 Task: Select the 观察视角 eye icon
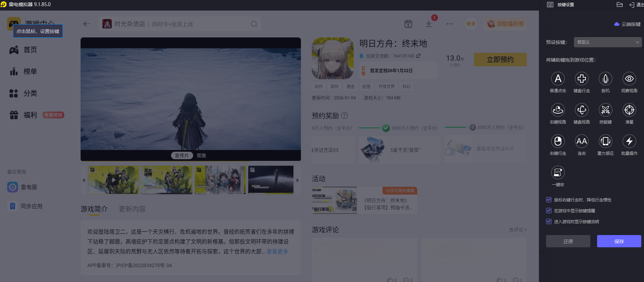[629, 79]
